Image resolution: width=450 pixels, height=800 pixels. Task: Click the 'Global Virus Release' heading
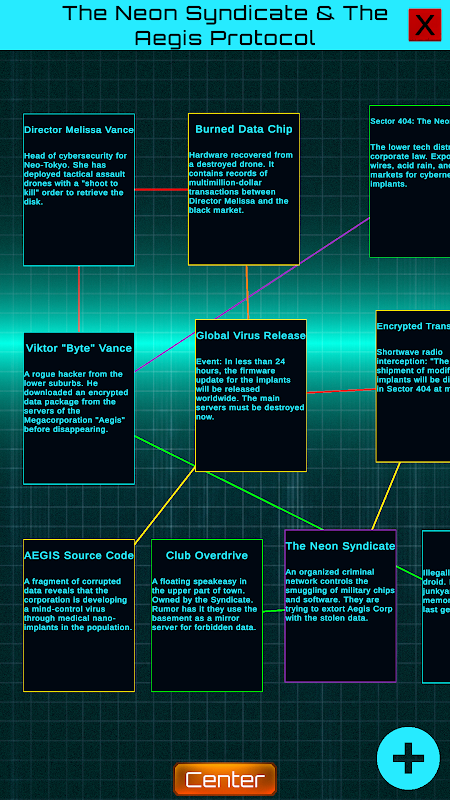251,336
